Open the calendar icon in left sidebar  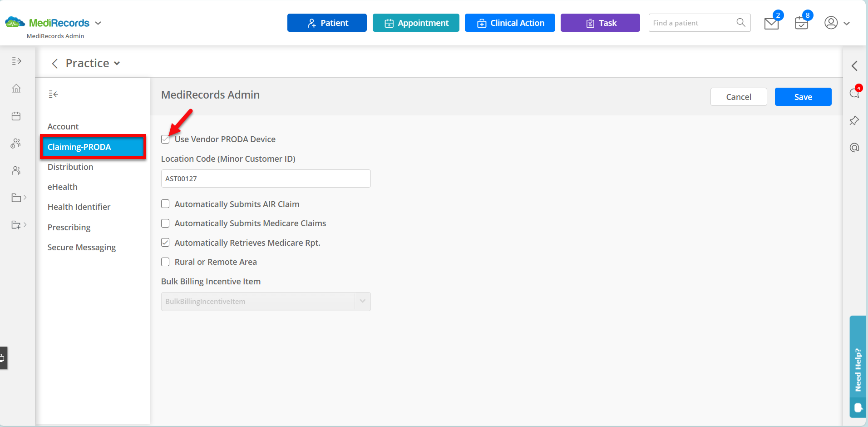pos(16,116)
